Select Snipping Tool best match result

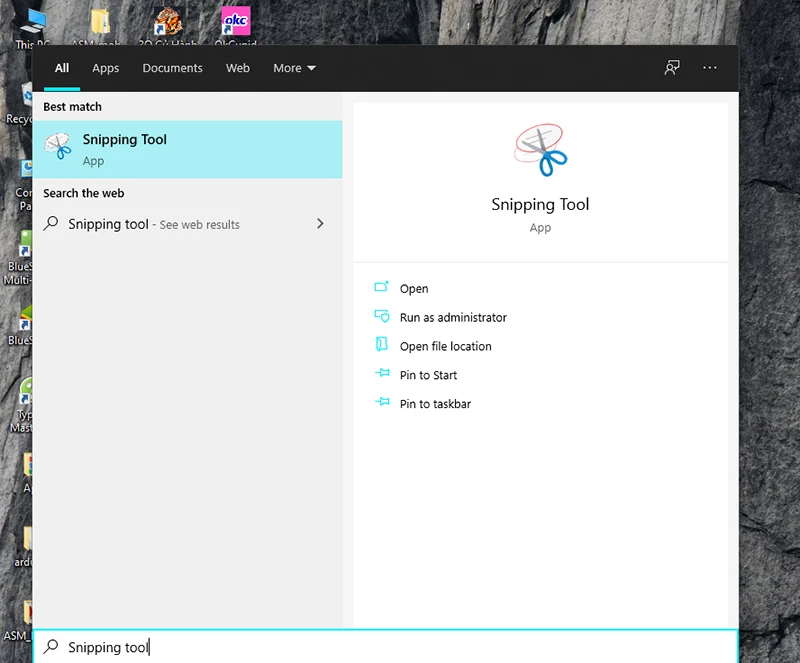coord(187,149)
